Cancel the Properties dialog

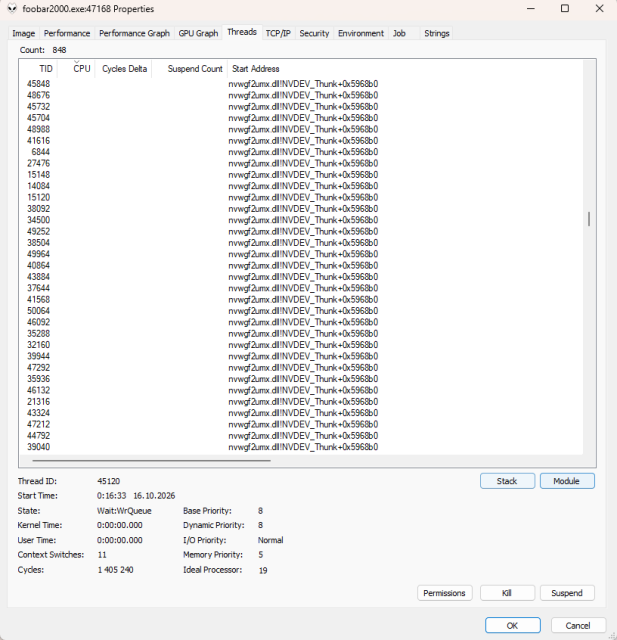tap(578, 625)
